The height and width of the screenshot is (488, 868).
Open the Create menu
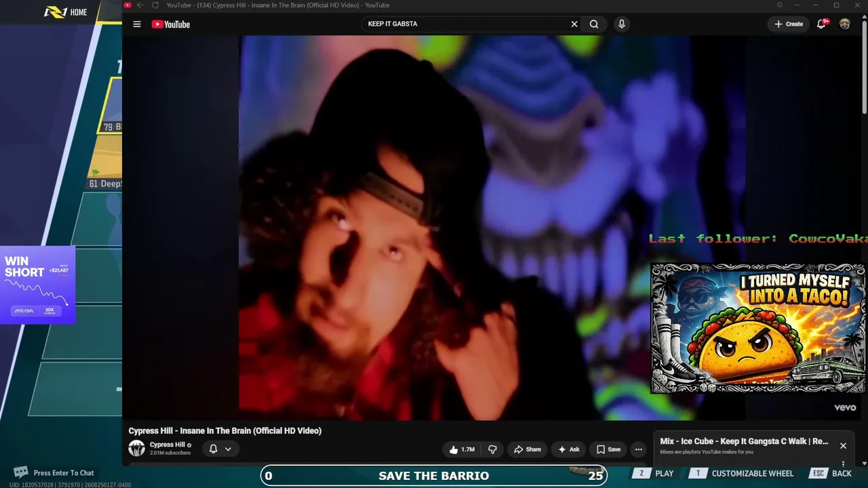(x=789, y=24)
